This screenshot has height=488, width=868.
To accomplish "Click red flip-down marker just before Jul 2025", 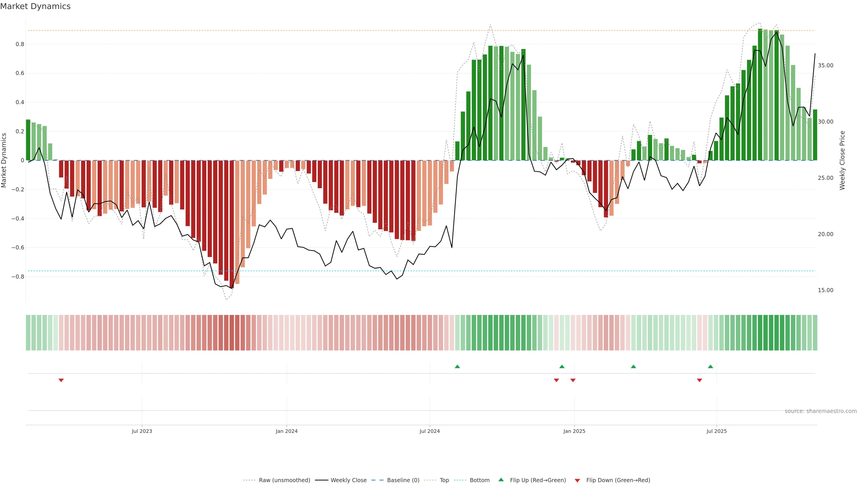I will pyautogui.click(x=700, y=380).
